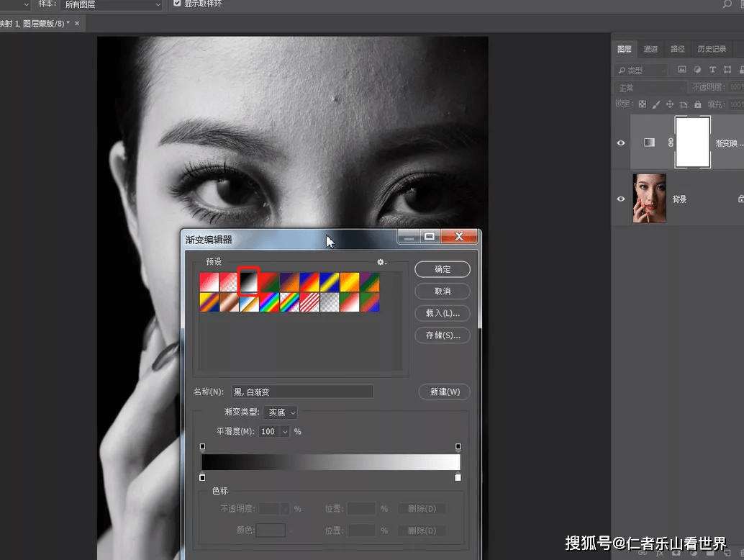Select the full spectrum gradient preset
The image size is (744, 560).
(x=269, y=302)
